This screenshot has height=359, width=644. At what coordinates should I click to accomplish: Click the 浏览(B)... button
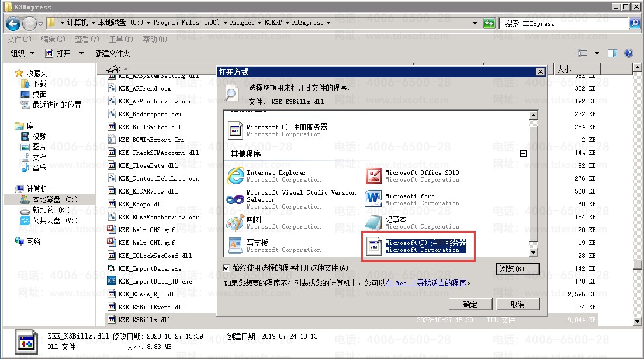(x=517, y=269)
